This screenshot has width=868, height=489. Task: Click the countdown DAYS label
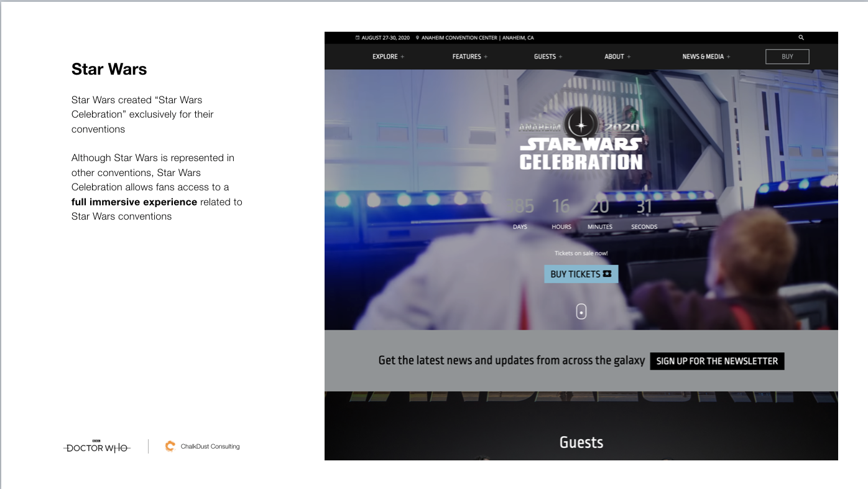click(520, 227)
